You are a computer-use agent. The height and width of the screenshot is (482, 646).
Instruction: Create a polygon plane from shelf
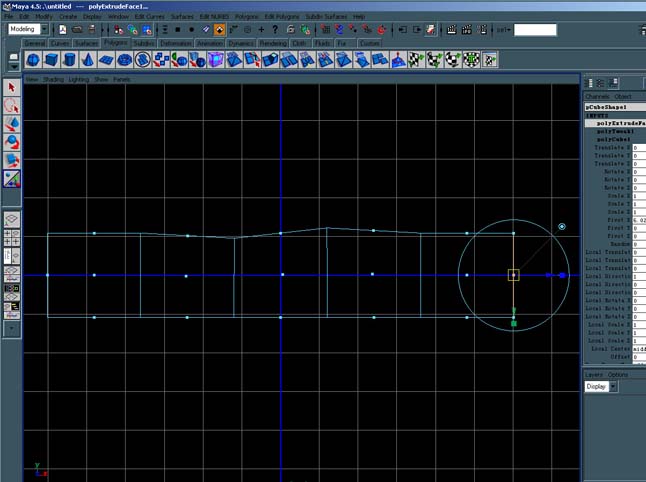tap(106, 60)
